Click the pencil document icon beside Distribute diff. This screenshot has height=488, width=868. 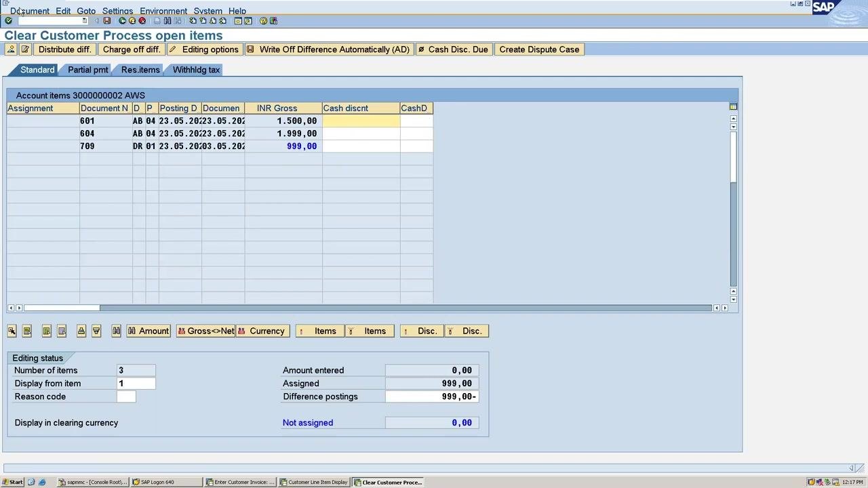pyautogui.click(x=25, y=49)
